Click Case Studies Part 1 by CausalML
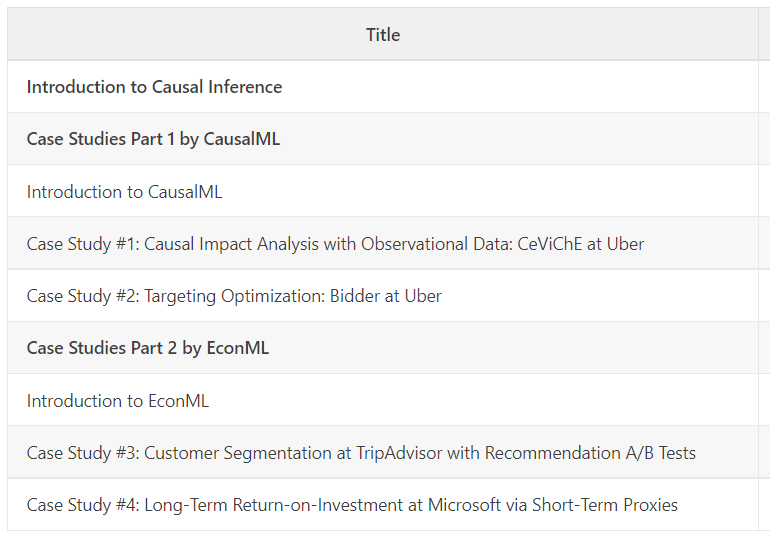The width and height of the screenshot is (770, 554). click(x=153, y=139)
